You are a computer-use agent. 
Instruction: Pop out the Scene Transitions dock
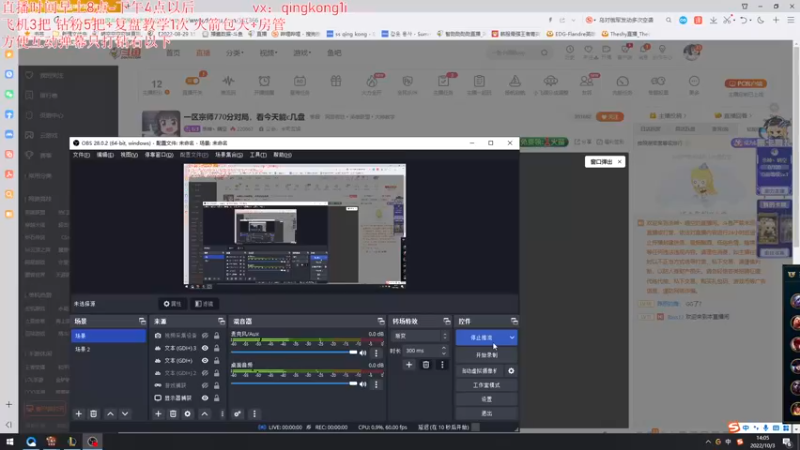coord(447,321)
